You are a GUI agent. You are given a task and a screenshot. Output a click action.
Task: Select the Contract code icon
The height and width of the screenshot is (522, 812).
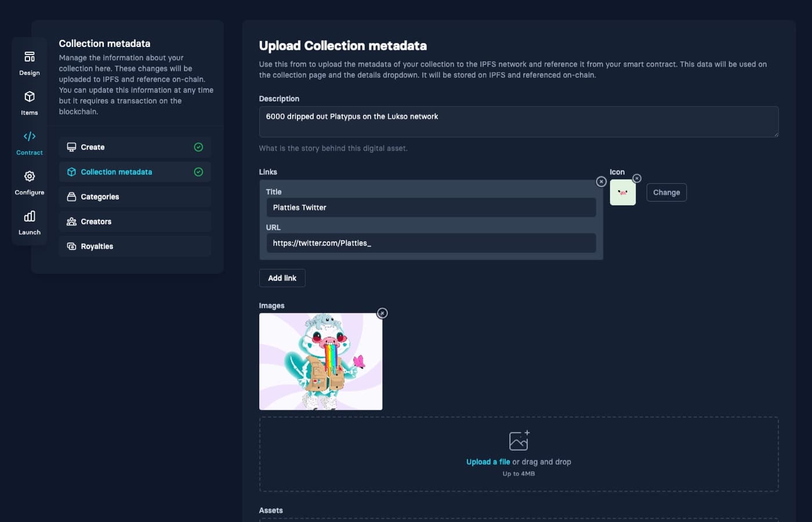click(30, 136)
